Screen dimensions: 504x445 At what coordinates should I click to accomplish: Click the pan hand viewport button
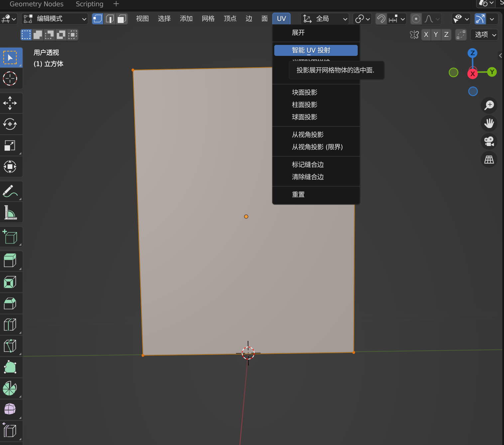(x=489, y=123)
